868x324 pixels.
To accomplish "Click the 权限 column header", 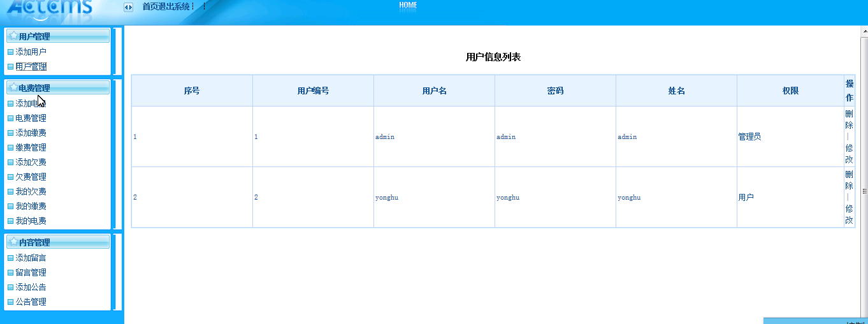I will pyautogui.click(x=790, y=91).
